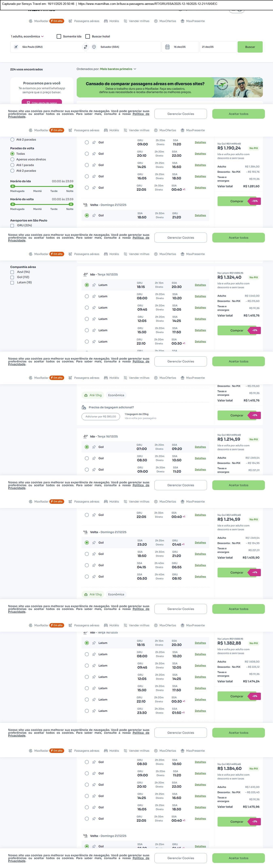Screen dimensions: 273x868
Task: Swap origin and destination with the arrows icon
Action: [86, 47]
